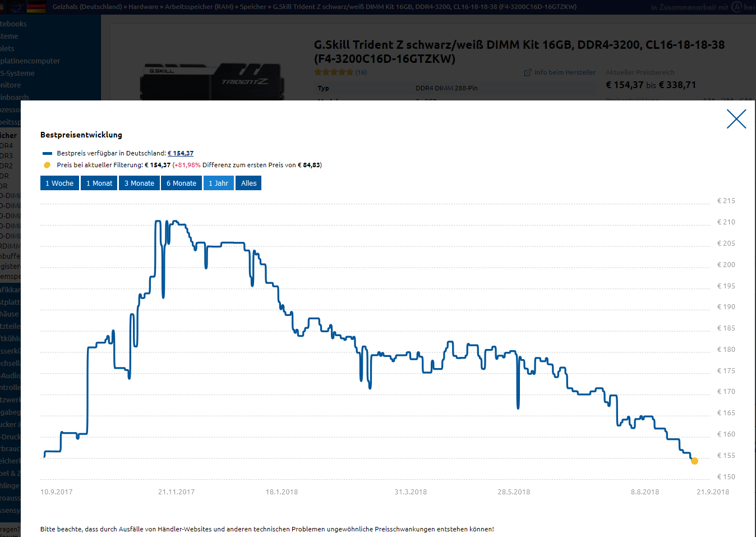Click the € 170 axis label
The image size is (756, 537).
pyautogui.click(x=726, y=392)
